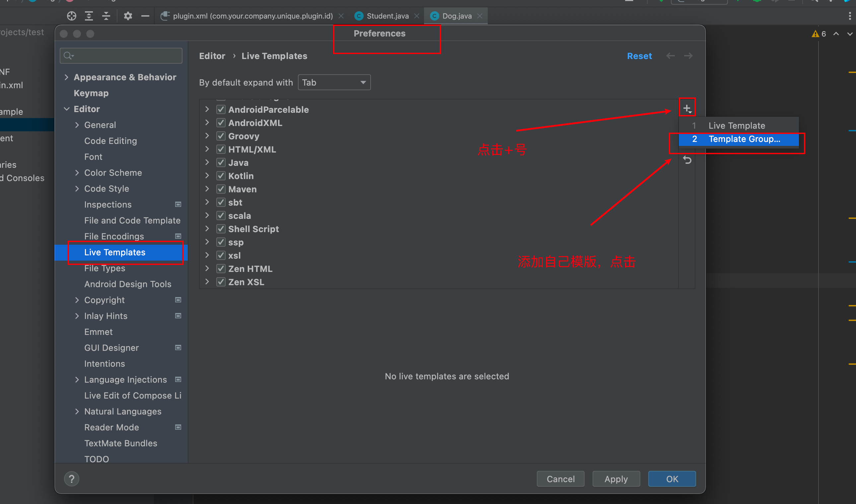This screenshot has width=856, height=504.
Task: Click the Student.java tab
Action: pyautogui.click(x=384, y=16)
